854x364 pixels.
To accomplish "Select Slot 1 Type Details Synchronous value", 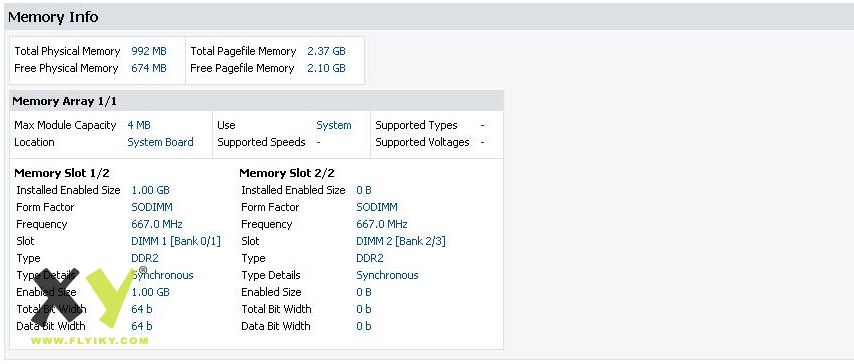I will pyautogui.click(x=162, y=275).
